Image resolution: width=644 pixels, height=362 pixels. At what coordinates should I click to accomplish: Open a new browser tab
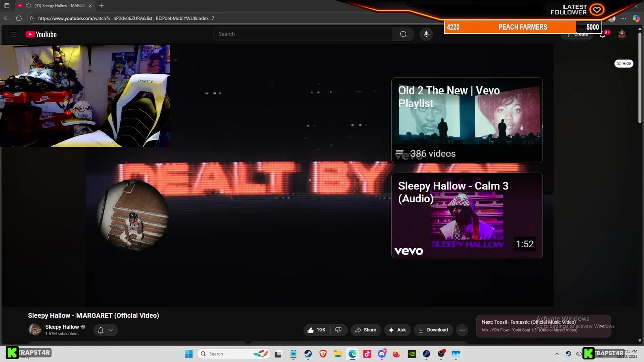(x=101, y=6)
